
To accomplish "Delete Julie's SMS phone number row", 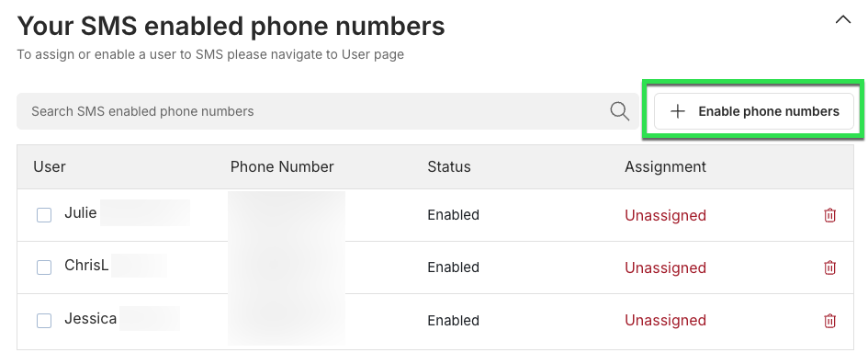I will coord(829,215).
